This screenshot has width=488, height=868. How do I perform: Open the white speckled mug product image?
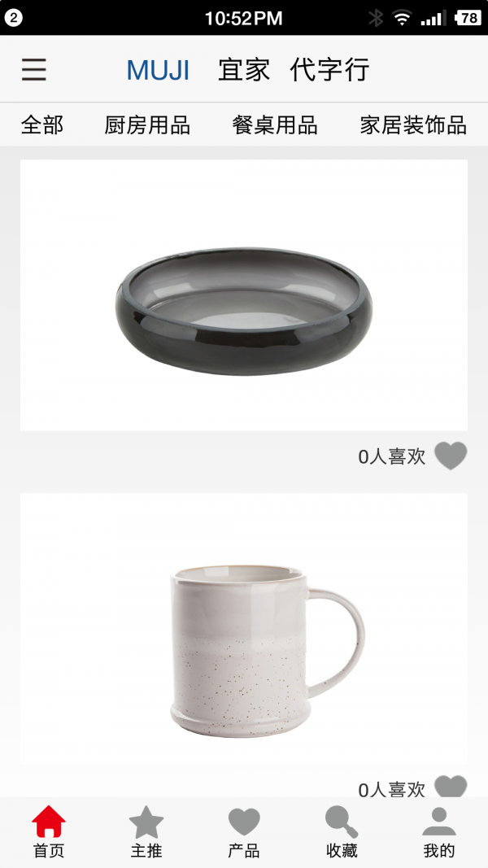coord(244,629)
